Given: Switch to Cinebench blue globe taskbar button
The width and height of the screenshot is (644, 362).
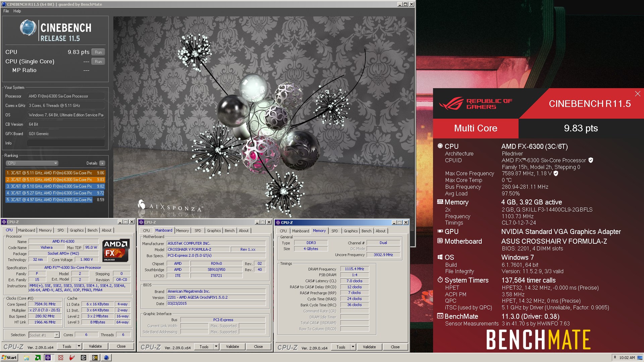Looking at the screenshot, I should tap(106, 358).
